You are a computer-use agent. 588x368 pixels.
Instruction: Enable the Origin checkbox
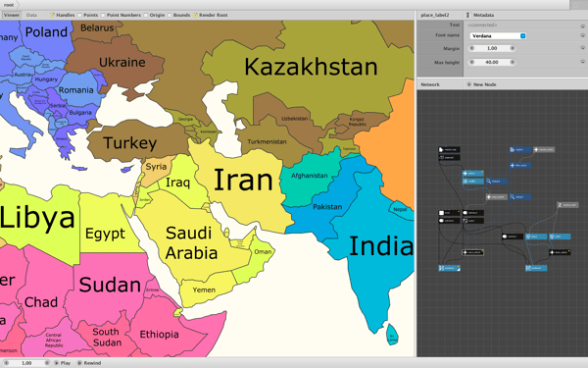pos(145,15)
